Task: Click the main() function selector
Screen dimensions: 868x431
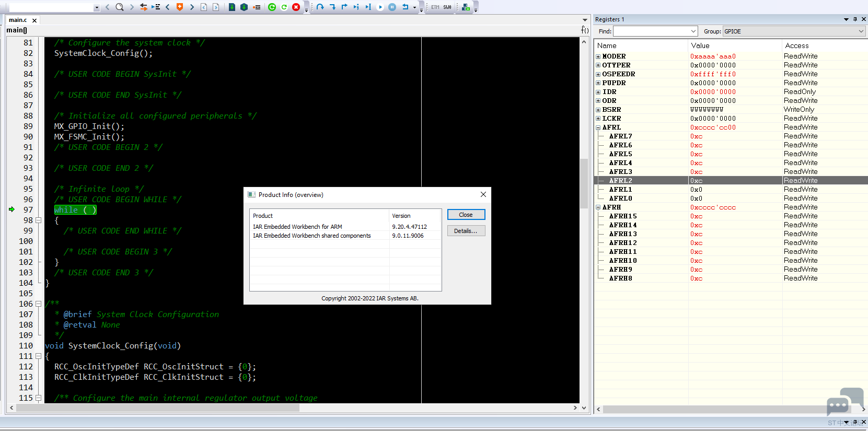Action: point(17,30)
